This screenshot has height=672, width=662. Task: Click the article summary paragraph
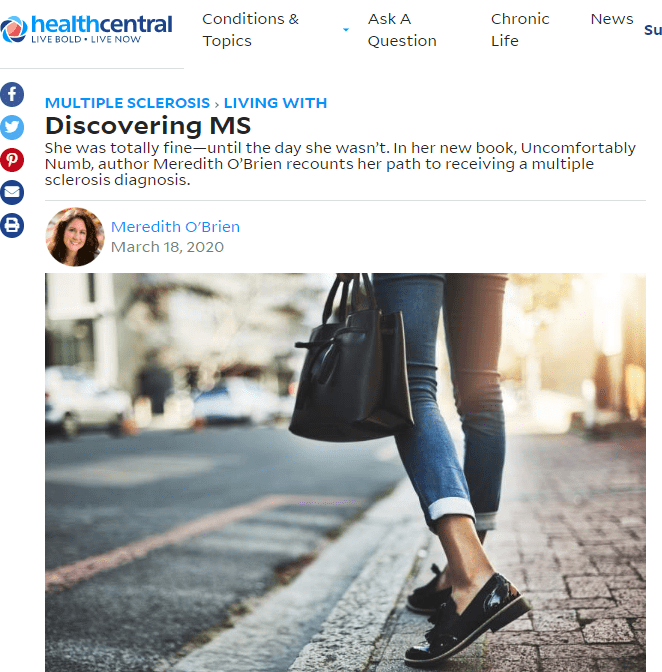[340, 164]
